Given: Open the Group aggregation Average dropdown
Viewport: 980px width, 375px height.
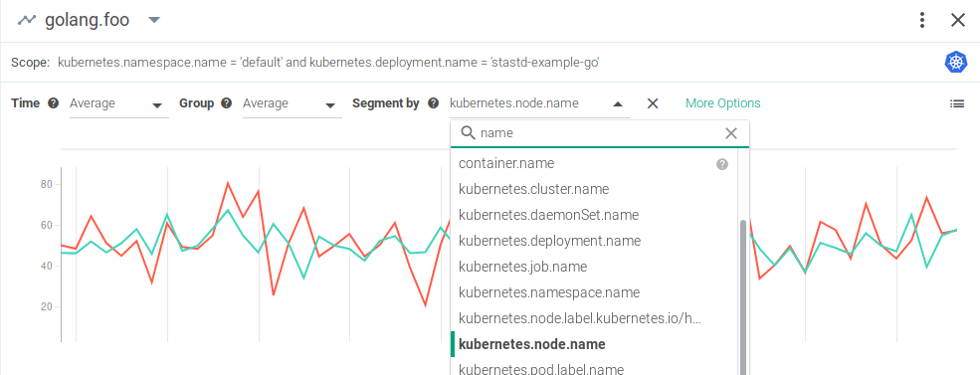Looking at the screenshot, I should 292,103.
